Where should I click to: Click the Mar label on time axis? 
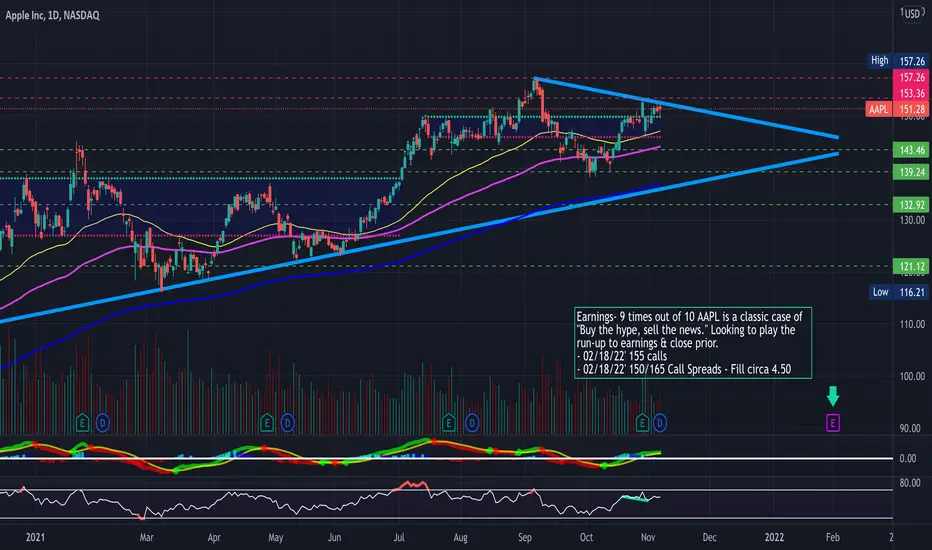[x=146, y=537]
